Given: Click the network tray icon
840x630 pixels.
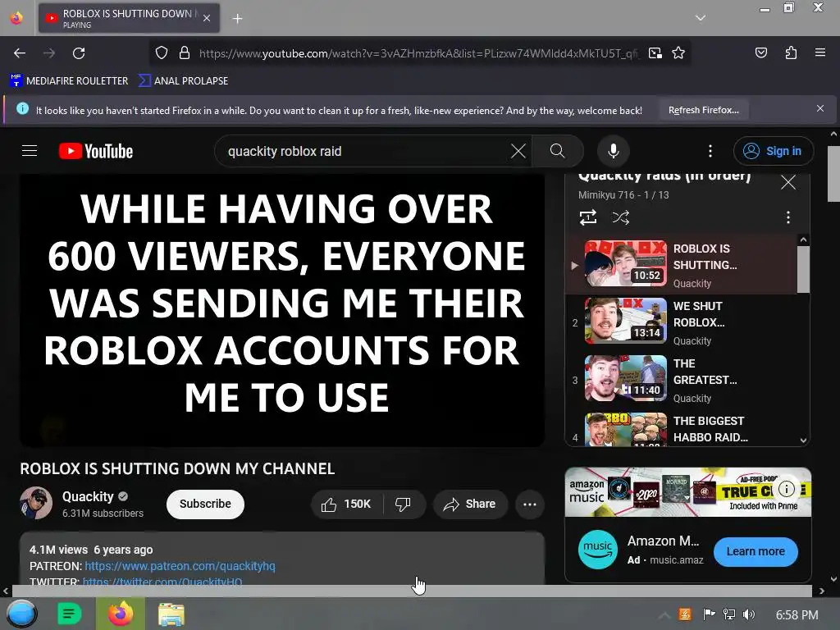Looking at the screenshot, I should point(728,614).
